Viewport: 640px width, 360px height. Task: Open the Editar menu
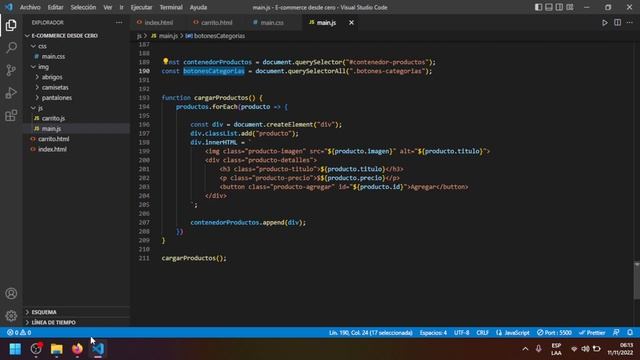[56, 7]
